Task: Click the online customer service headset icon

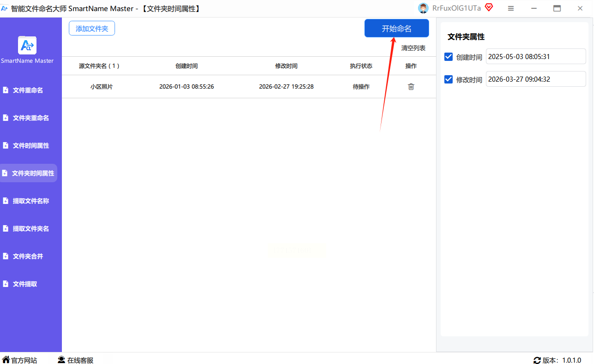Action: pos(61,360)
